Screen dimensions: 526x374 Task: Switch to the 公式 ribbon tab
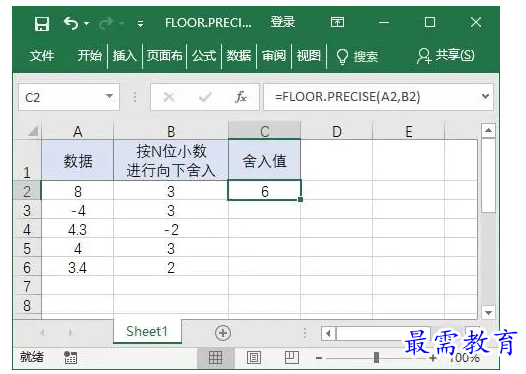[x=204, y=56]
